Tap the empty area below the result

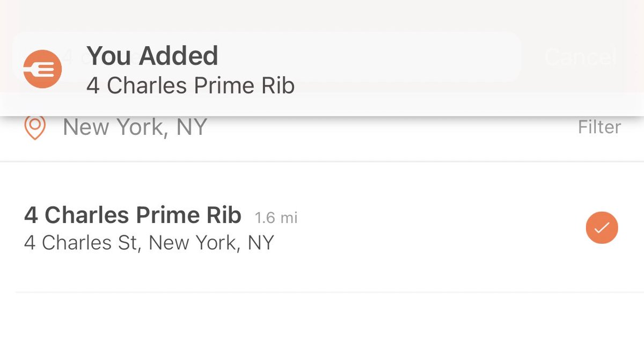coord(322,328)
